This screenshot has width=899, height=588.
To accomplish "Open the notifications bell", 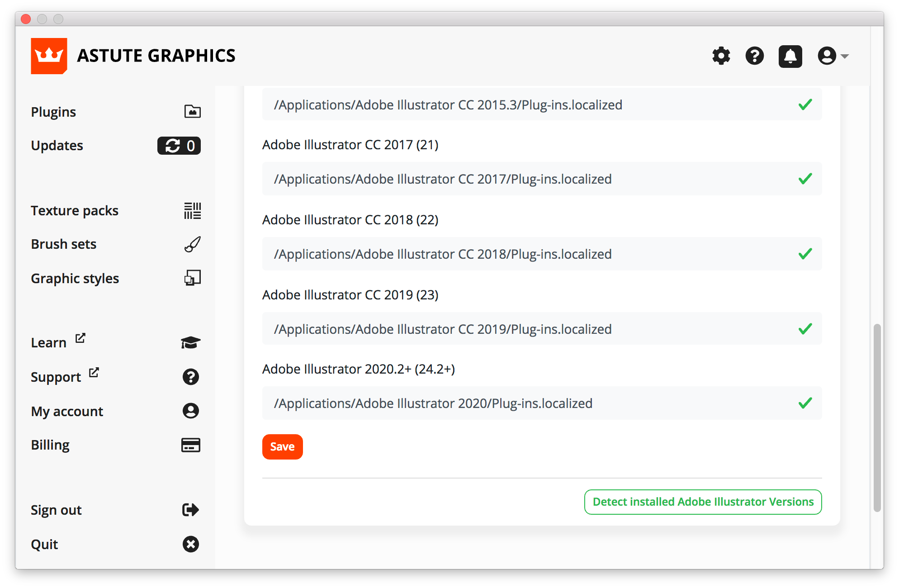I will [x=790, y=56].
